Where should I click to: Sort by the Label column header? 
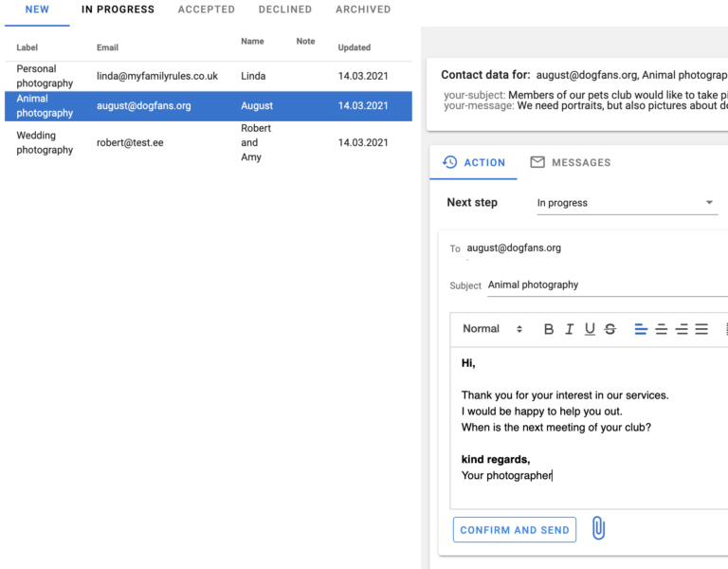(x=27, y=47)
